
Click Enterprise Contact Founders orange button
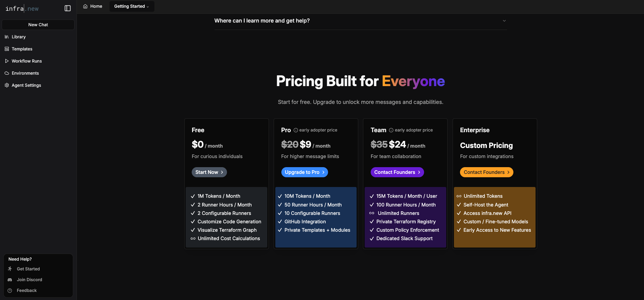click(487, 172)
